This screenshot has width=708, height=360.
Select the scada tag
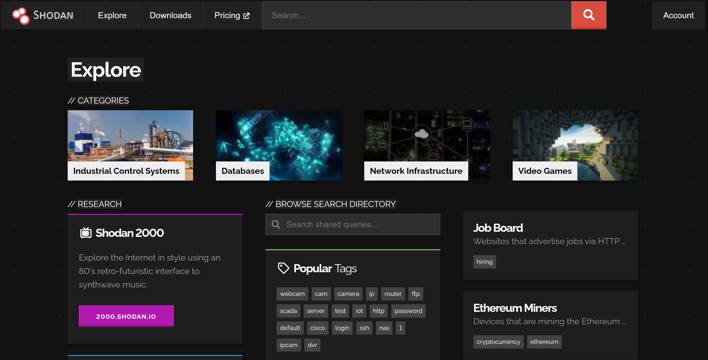coord(288,311)
